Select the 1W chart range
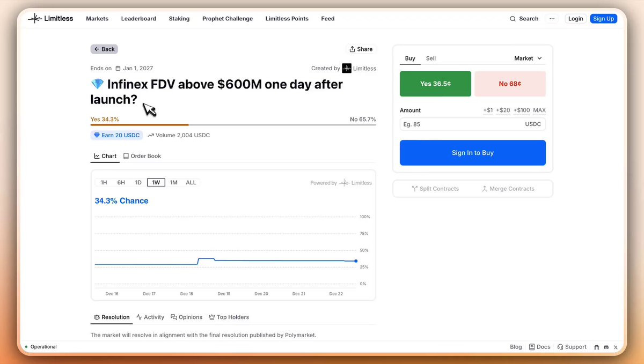 click(x=156, y=182)
